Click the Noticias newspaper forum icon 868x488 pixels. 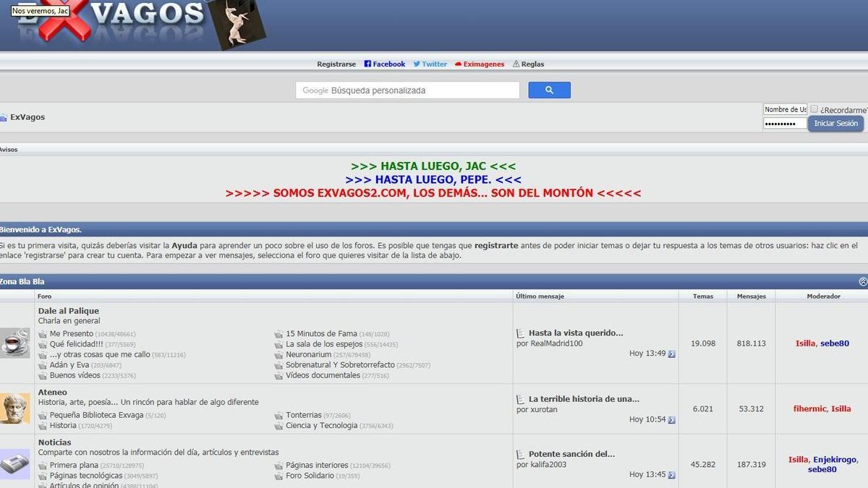14,463
